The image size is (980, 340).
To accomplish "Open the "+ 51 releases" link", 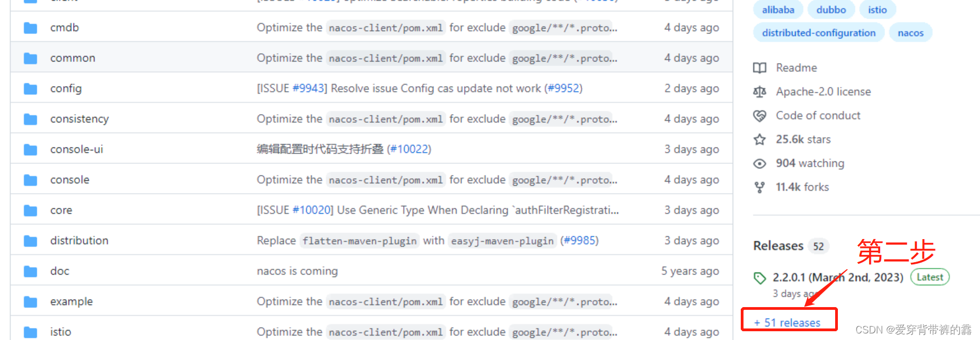I will [787, 322].
